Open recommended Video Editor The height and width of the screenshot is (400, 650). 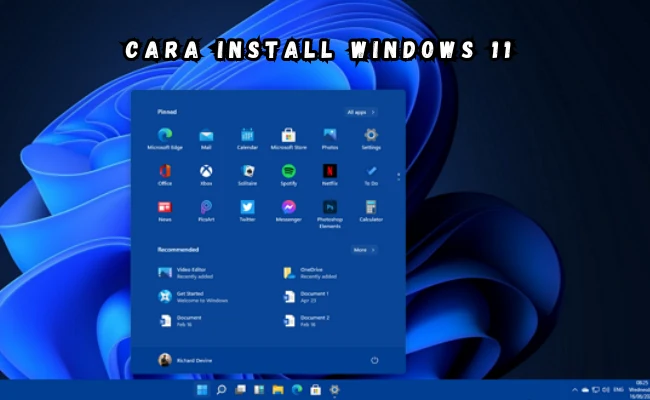(x=187, y=273)
